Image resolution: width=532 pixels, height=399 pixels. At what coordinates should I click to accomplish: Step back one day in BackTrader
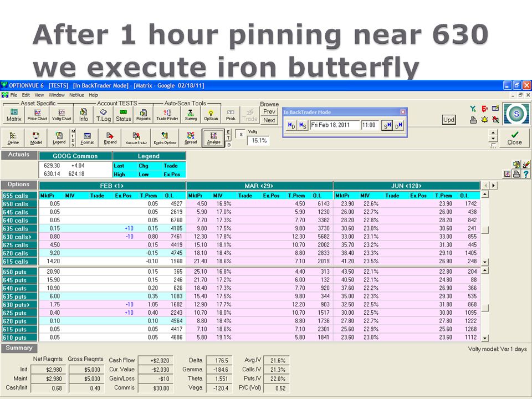(291, 125)
